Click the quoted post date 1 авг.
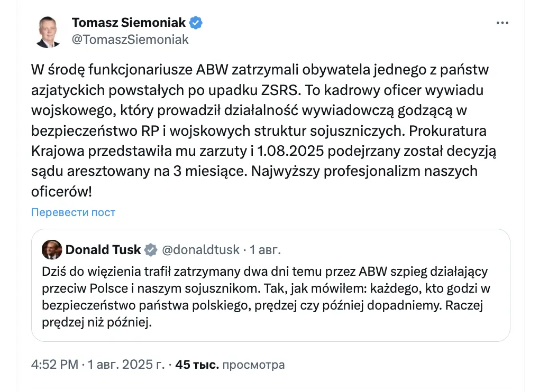 click(265, 249)
